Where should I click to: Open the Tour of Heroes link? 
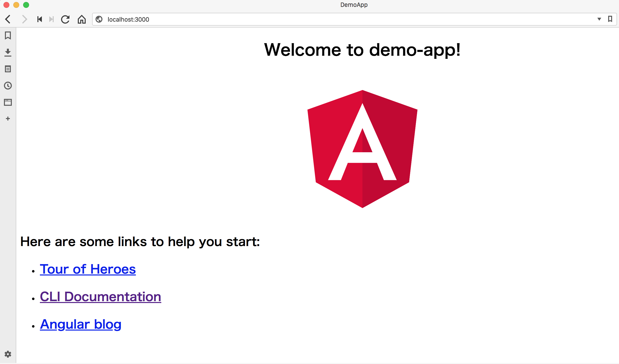(88, 269)
